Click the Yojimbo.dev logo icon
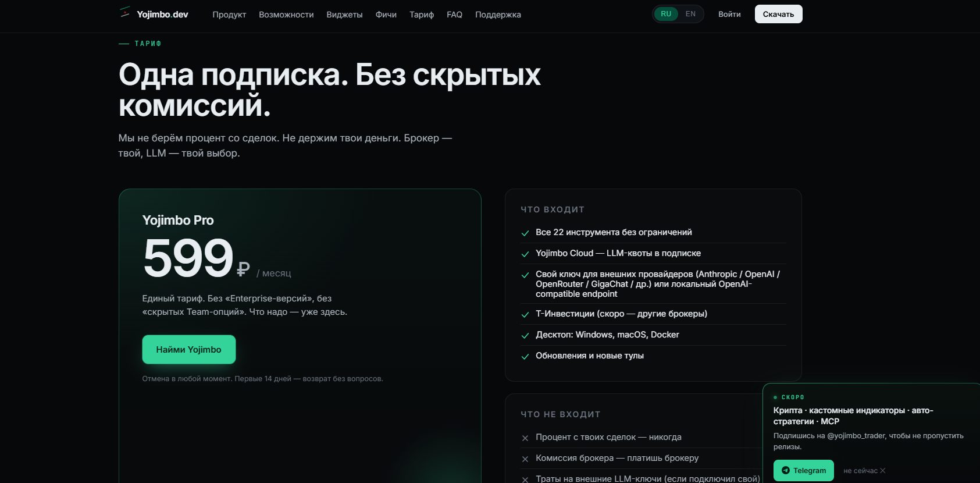980x483 pixels. coord(124,12)
